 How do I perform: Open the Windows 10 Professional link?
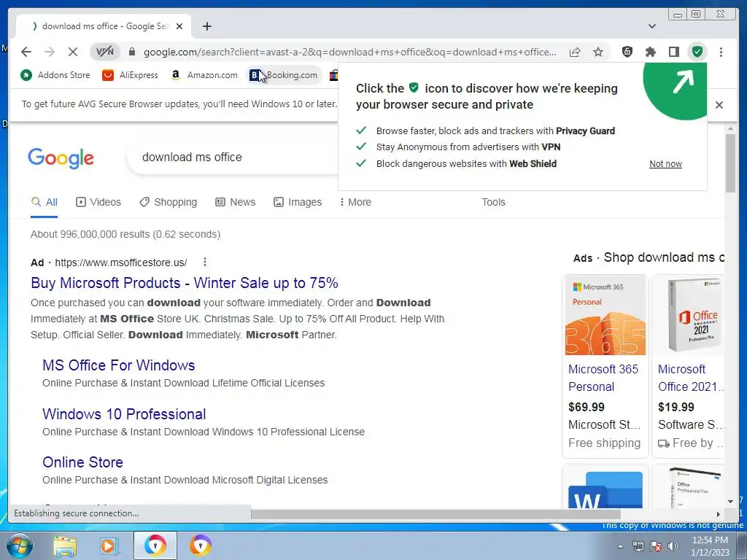click(x=124, y=414)
